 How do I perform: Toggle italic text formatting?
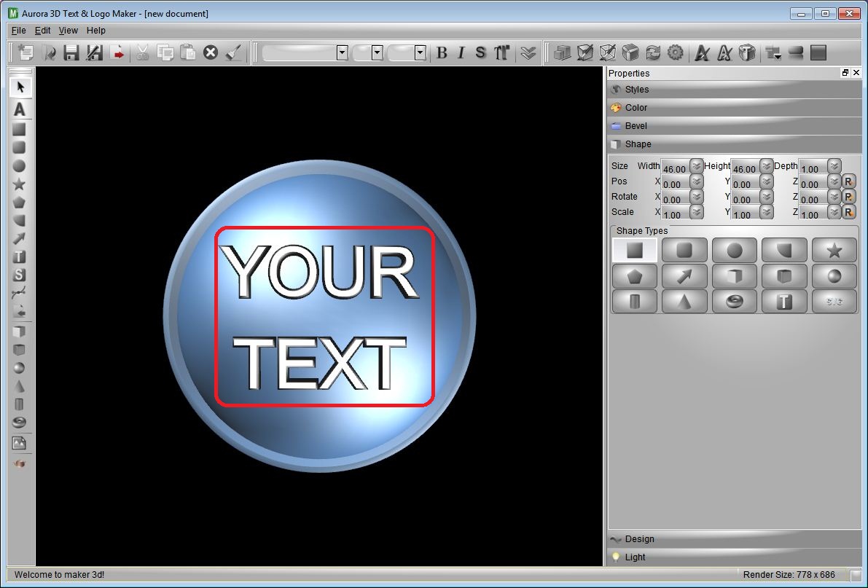coord(461,52)
